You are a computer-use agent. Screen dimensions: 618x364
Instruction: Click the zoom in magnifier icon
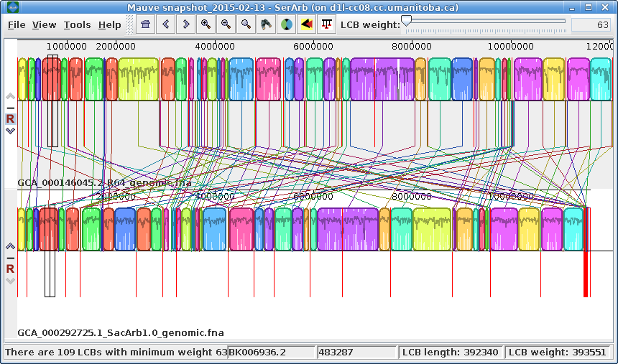click(x=206, y=24)
